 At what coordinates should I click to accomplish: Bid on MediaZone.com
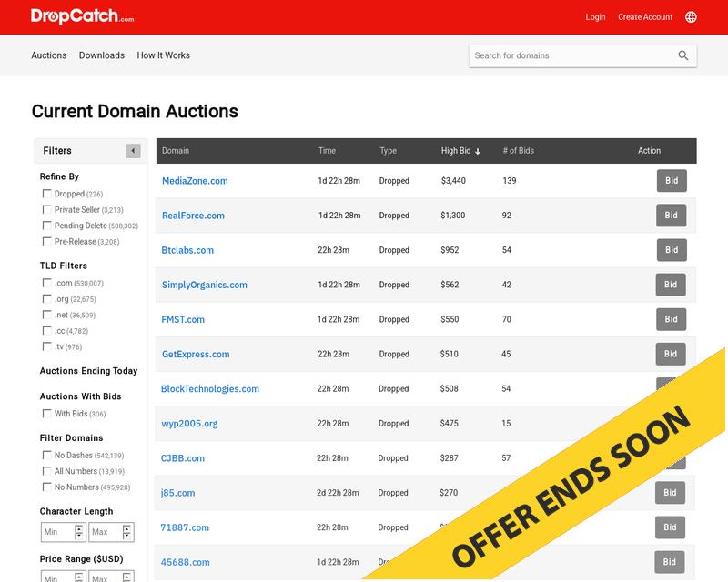click(672, 181)
